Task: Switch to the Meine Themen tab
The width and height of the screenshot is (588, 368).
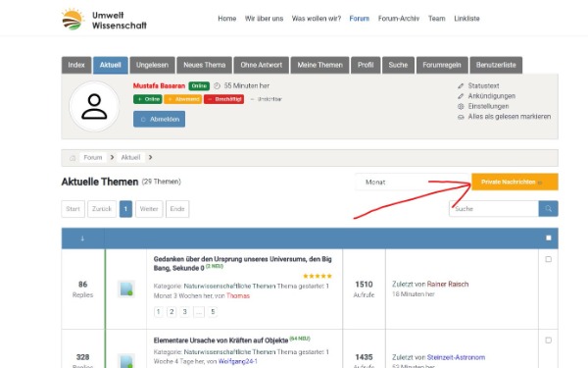Action: [319, 65]
